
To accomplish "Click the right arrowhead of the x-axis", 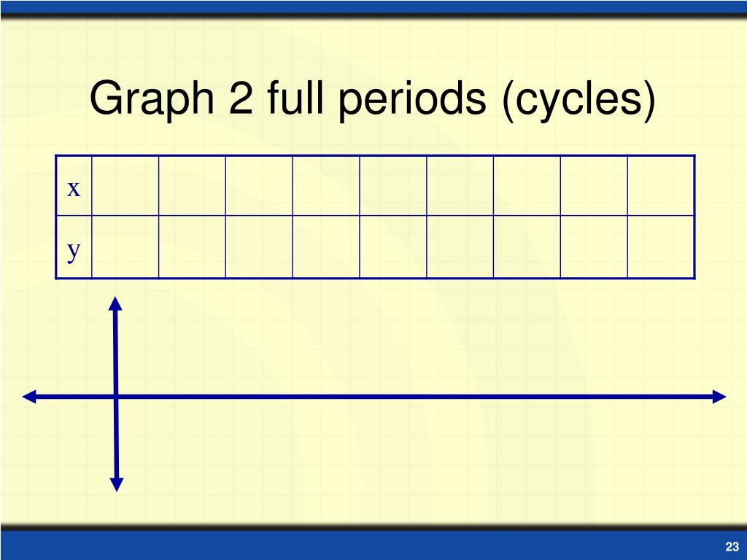I will point(719,396).
